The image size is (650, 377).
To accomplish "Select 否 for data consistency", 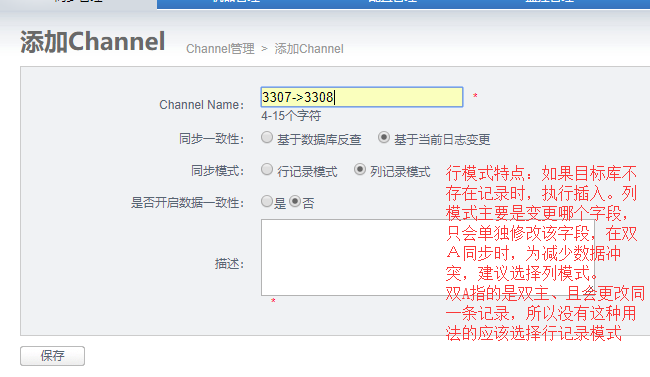I will pos(295,201).
